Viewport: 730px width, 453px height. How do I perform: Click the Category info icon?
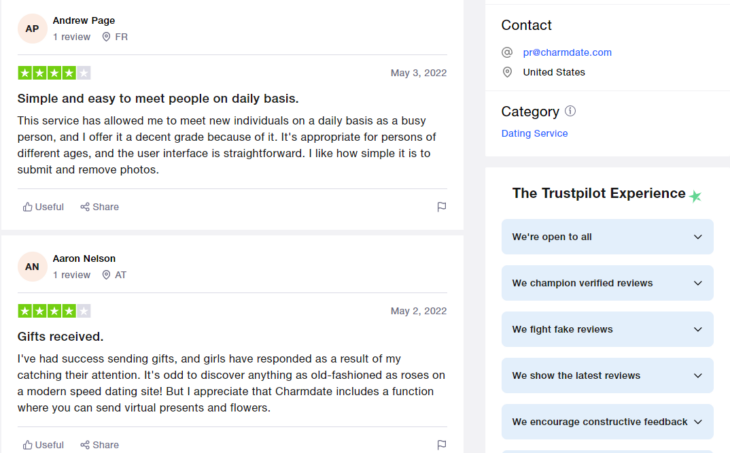(x=570, y=112)
